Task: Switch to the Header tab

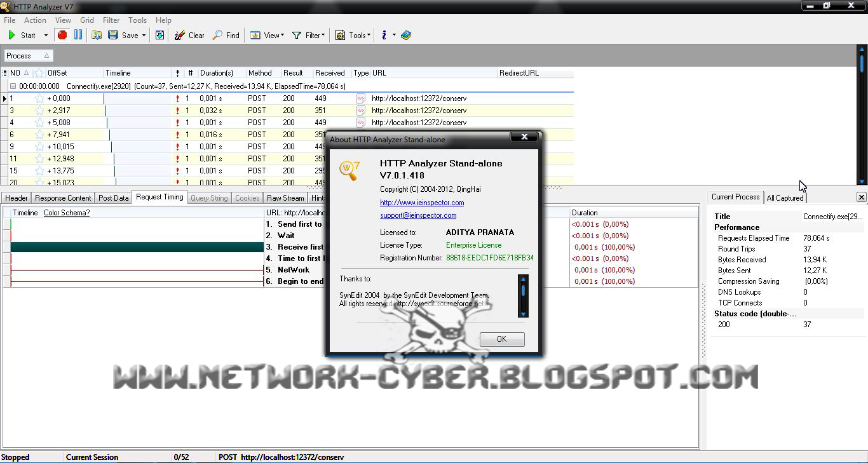Action: pyautogui.click(x=17, y=198)
